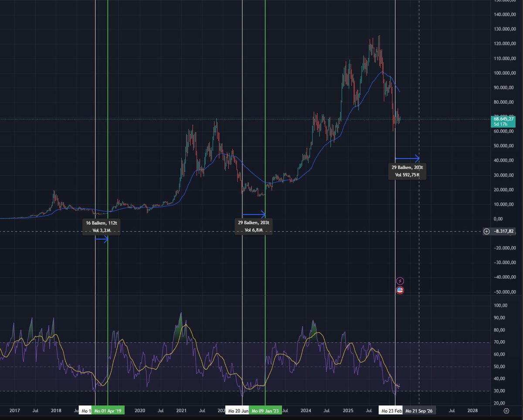The height and width of the screenshot is (420, 523).
Task: Open the purple lightning event icon
Action: pyautogui.click(x=400, y=281)
